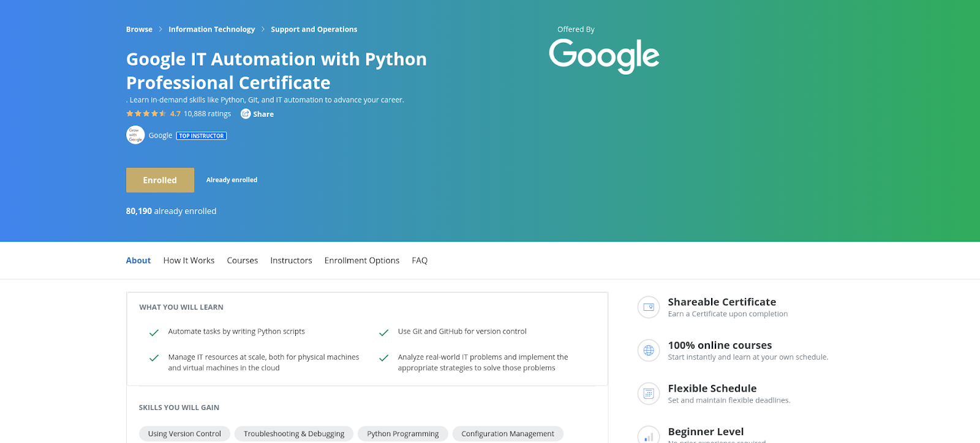Click the WHAT YOU WILL LEARN heading
The height and width of the screenshot is (443, 980).
(x=181, y=307)
